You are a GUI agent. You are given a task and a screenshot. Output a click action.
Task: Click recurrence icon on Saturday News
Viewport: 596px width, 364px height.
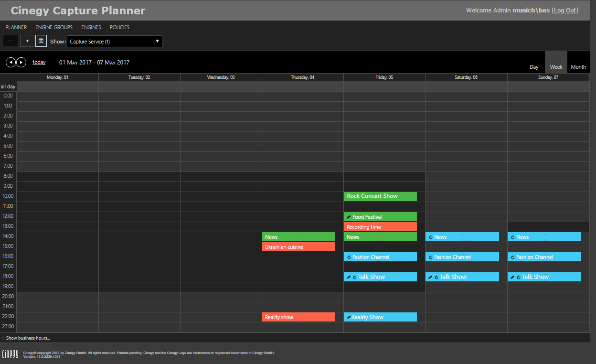[431, 237]
